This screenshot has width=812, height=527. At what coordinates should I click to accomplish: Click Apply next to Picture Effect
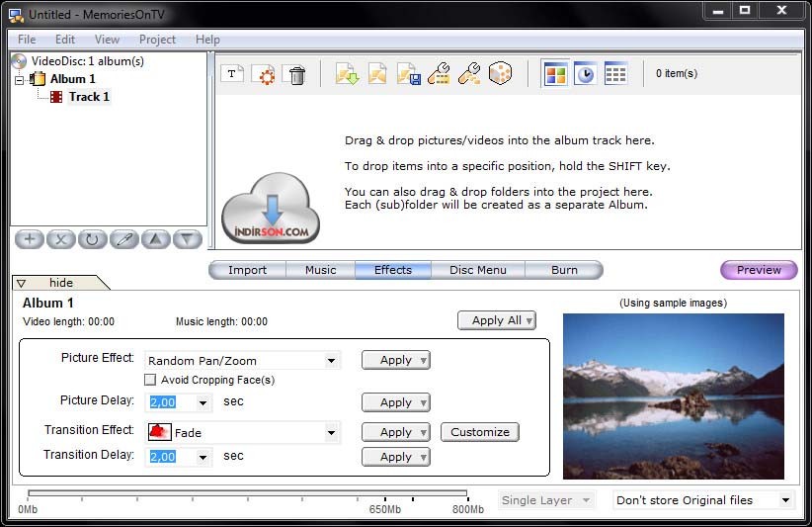[396, 360]
